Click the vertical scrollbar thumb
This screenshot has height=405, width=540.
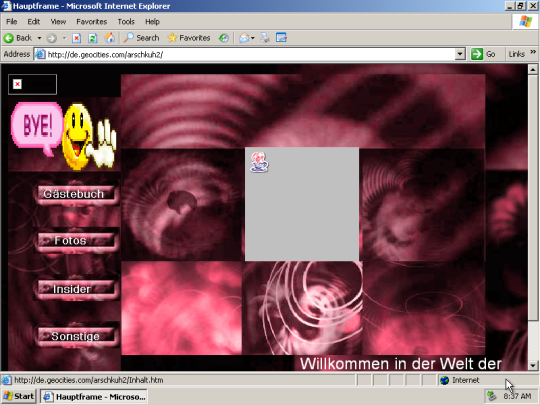coord(533,198)
